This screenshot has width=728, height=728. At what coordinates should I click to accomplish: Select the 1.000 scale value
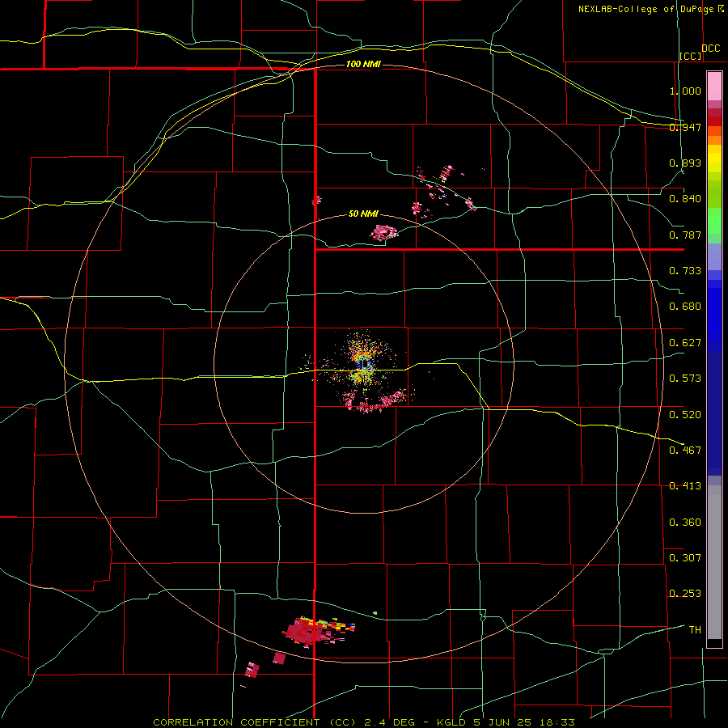click(x=685, y=91)
